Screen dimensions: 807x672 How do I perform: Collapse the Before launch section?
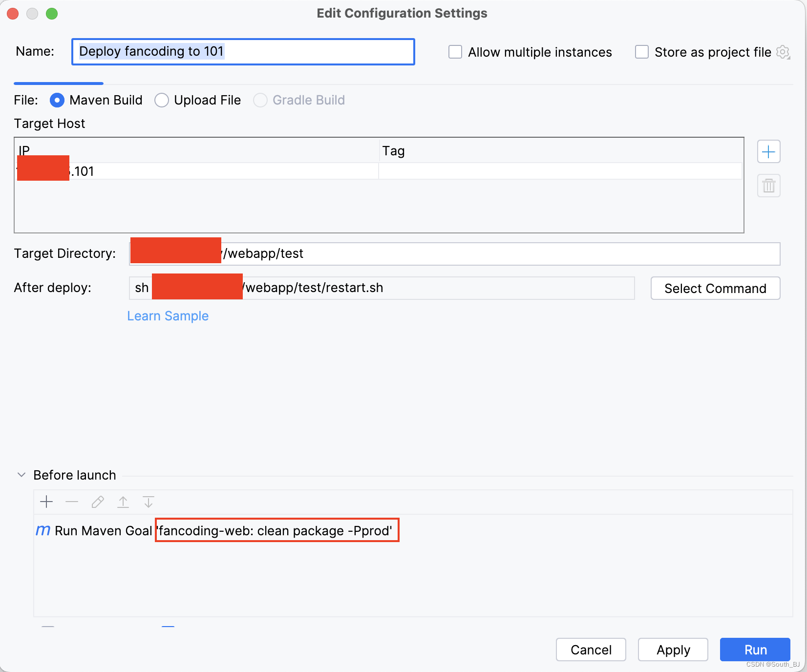pos(21,475)
